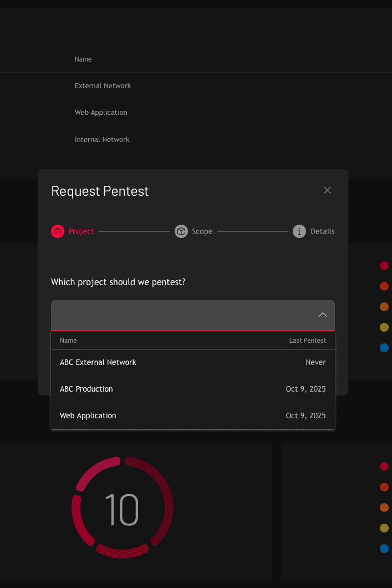Click the Details step label
The image size is (392, 588).
[x=322, y=231]
